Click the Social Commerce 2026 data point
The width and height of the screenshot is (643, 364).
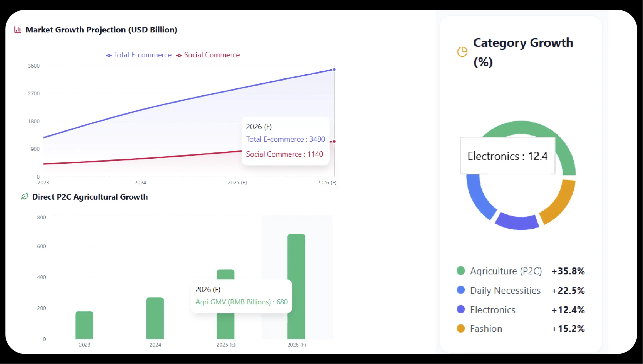(x=334, y=141)
